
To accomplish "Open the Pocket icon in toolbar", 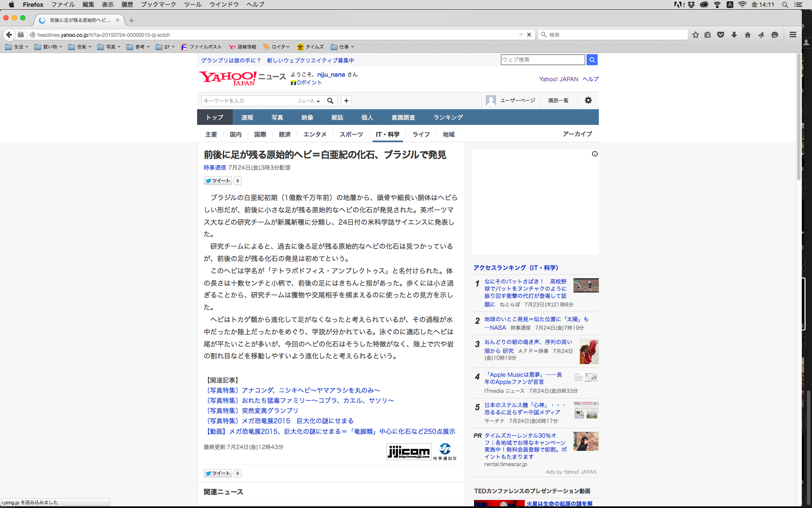I will click(721, 35).
